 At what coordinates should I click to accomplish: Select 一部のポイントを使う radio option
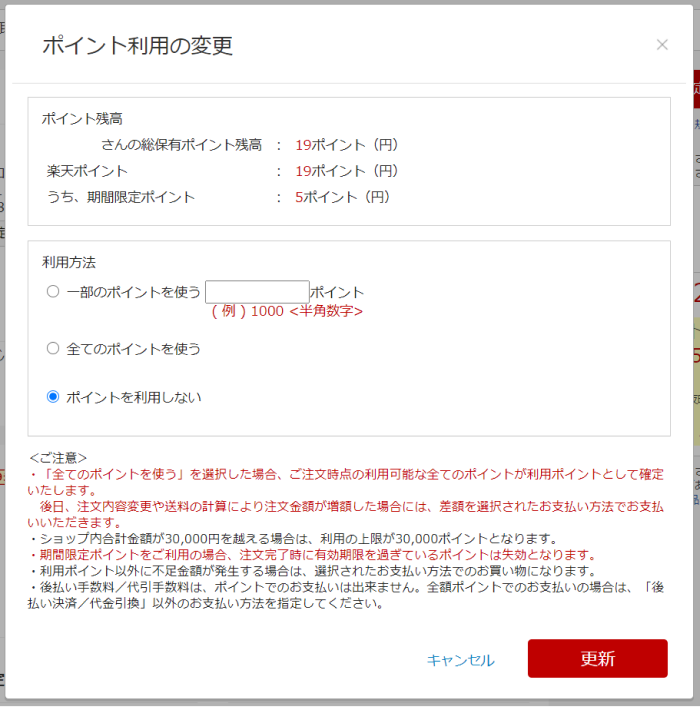(53, 291)
